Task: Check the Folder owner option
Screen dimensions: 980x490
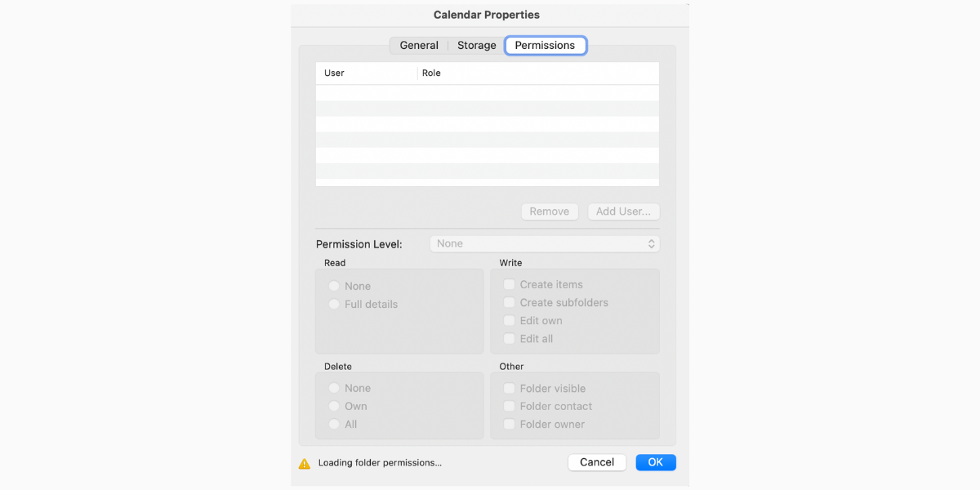Action: [x=509, y=424]
